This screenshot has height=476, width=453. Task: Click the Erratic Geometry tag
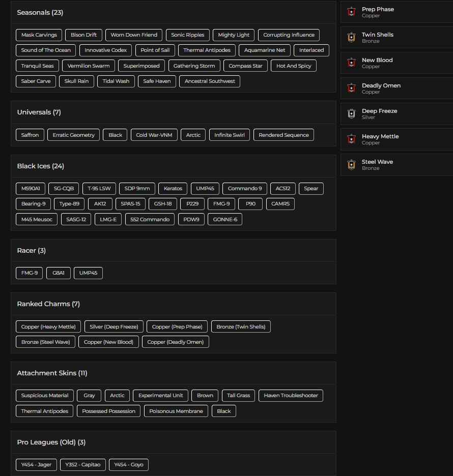coord(73,135)
